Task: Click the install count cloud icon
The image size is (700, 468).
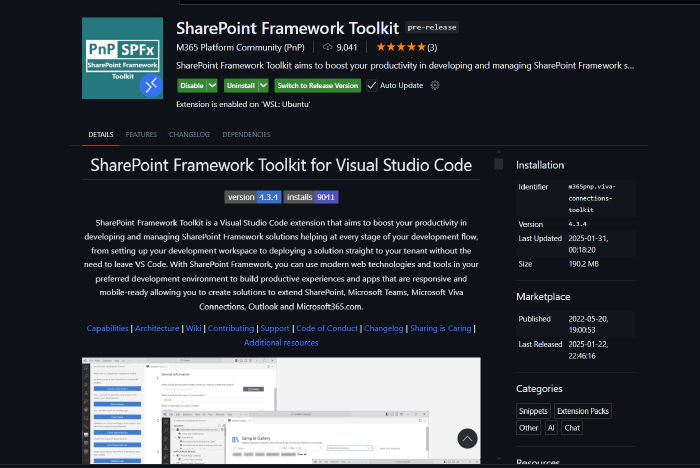Action: pos(328,47)
